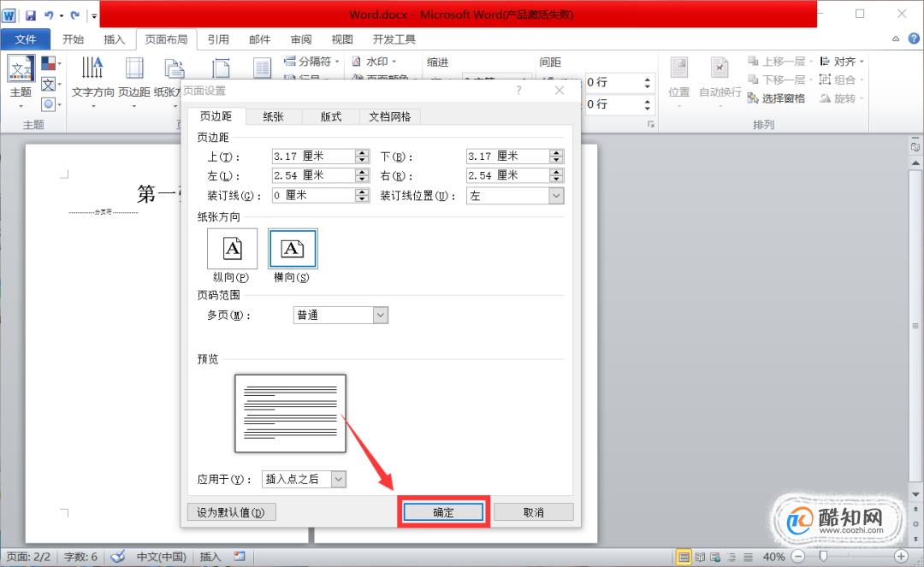Open the customize quick access toolbar arrow
This screenshot has width=924, height=567.
pyautogui.click(x=94, y=15)
